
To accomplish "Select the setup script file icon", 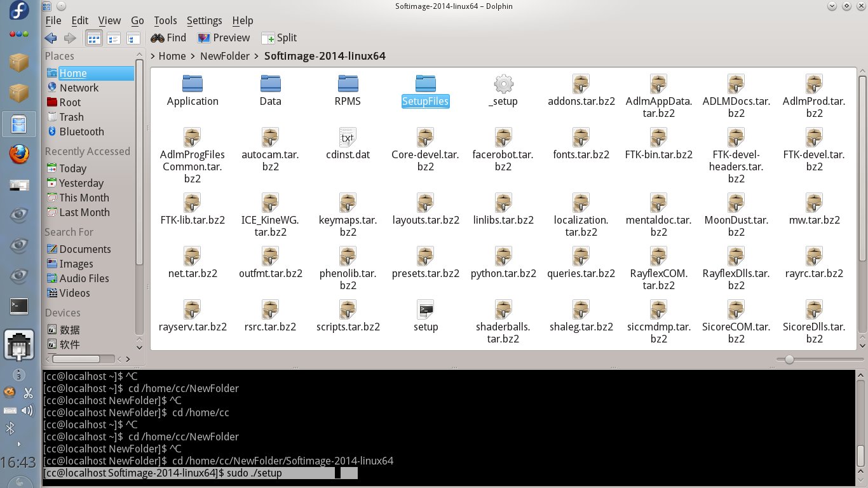I will pos(426,309).
